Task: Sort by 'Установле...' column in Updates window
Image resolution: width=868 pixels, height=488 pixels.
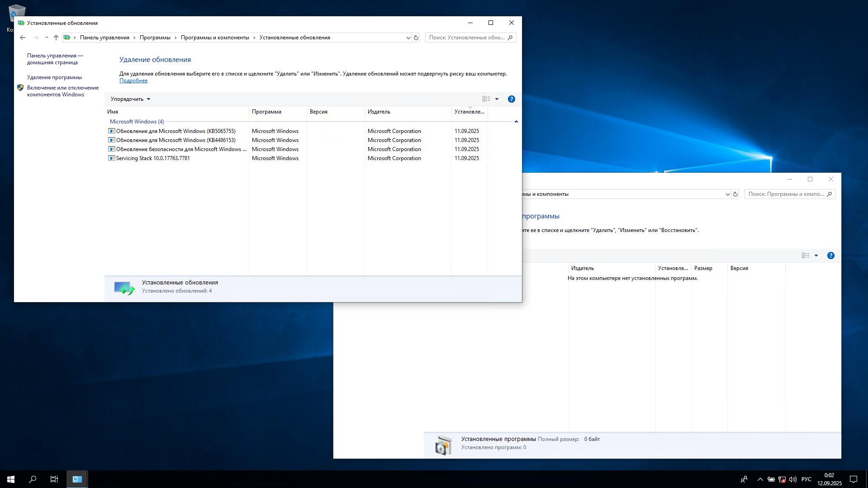Action: [470, 112]
